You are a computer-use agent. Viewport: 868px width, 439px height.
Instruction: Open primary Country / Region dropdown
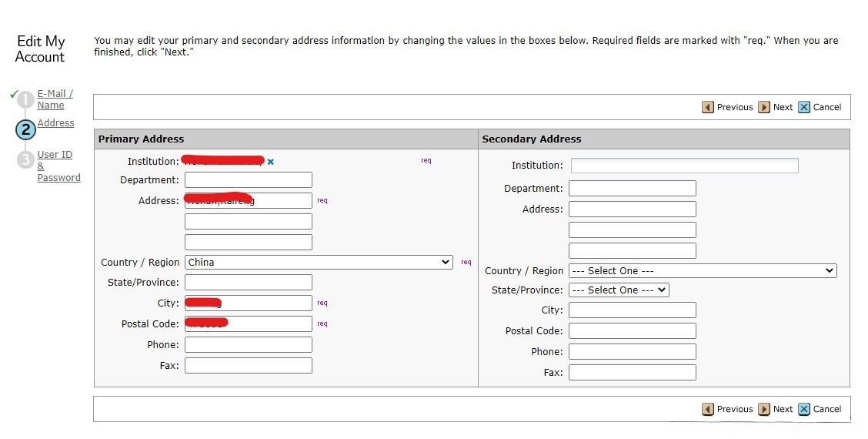click(x=319, y=263)
